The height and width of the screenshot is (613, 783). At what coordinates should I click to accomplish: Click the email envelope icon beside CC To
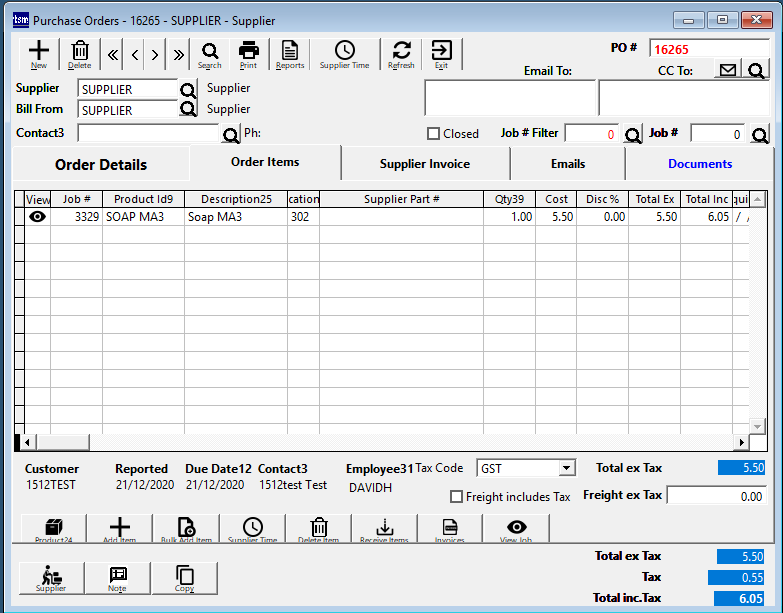tap(728, 70)
